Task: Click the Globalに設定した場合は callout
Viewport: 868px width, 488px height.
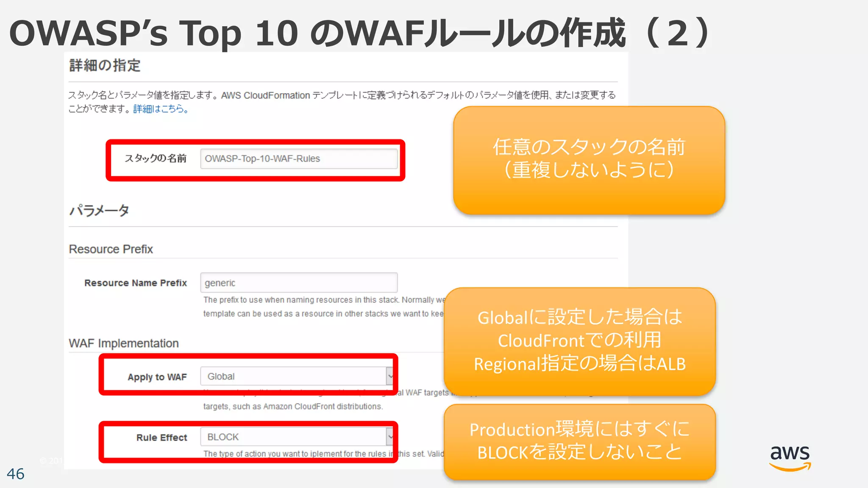Action: click(580, 341)
